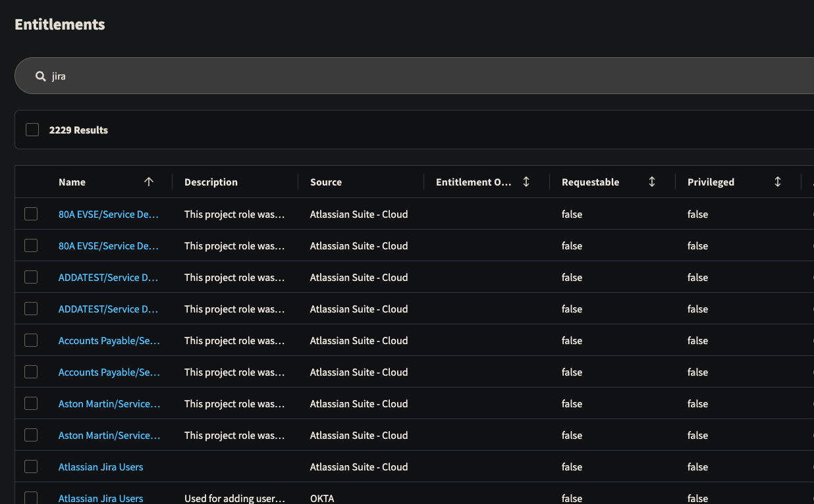Click the Entitlements page heading
Image resolution: width=814 pixels, height=504 pixels.
[x=60, y=24]
